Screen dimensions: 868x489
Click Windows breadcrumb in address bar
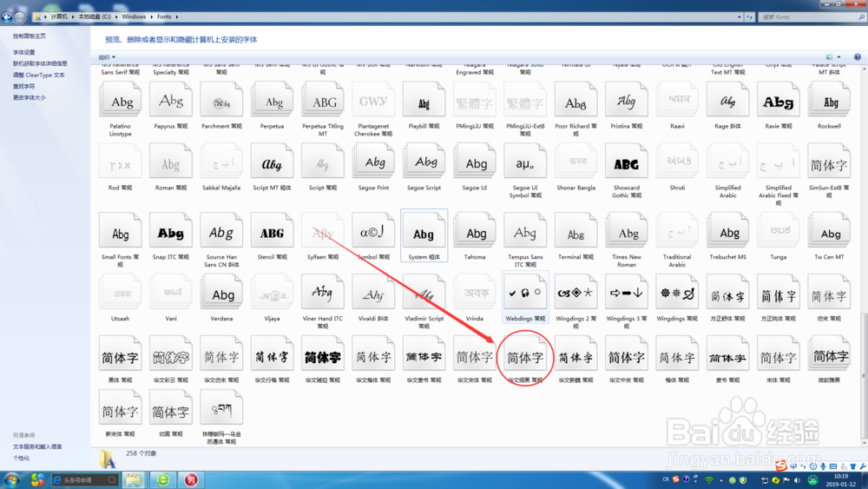[134, 17]
